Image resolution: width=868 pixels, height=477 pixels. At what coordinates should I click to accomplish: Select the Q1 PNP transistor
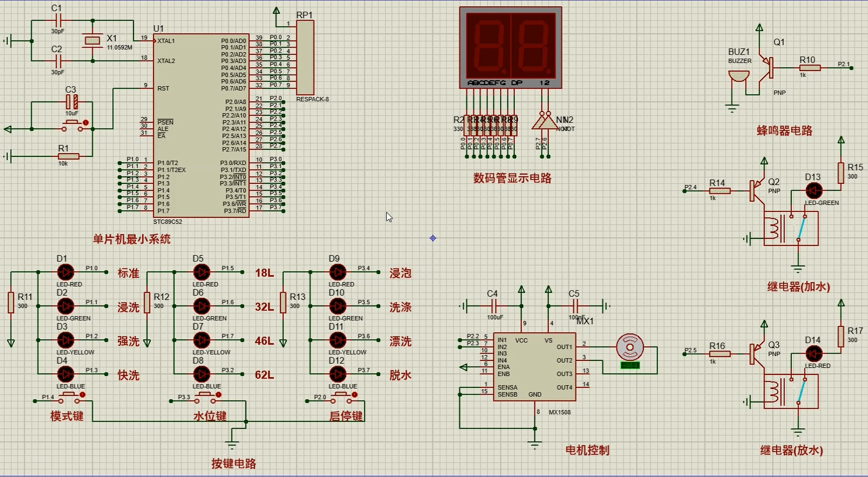coord(766,67)
